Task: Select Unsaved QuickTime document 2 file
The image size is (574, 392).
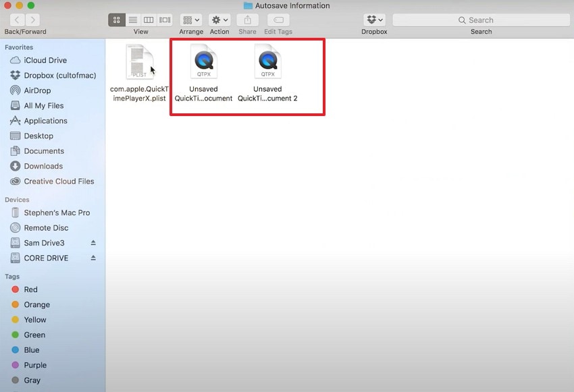Action: coord(267,73)
